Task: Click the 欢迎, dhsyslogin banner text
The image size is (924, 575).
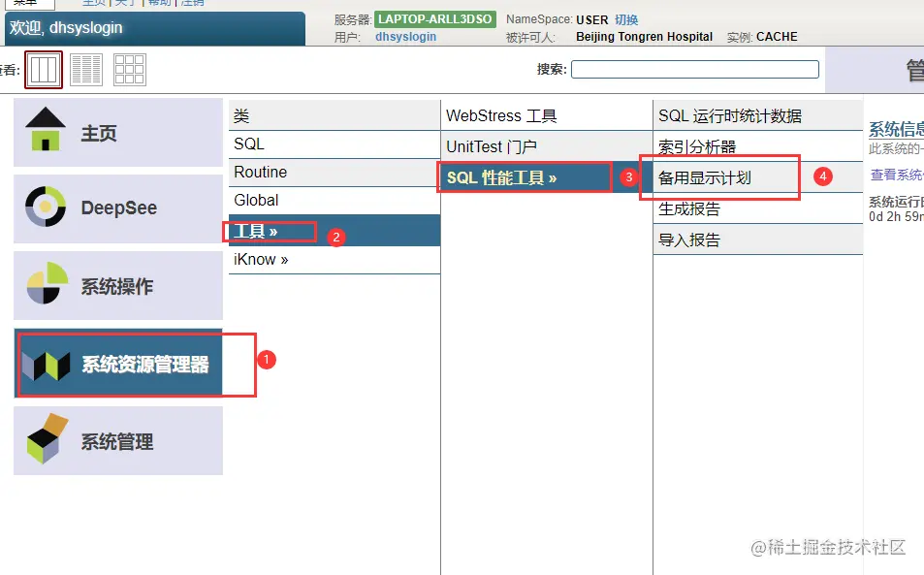Action: [65, 28]
